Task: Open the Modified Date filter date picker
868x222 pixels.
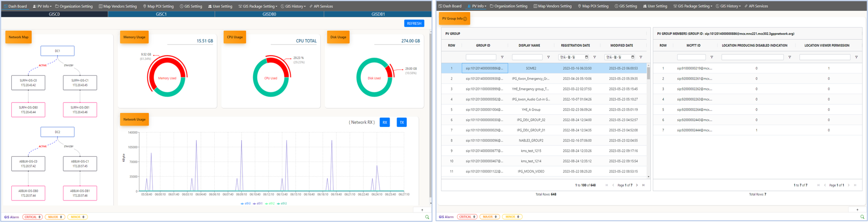Action: 632,57
